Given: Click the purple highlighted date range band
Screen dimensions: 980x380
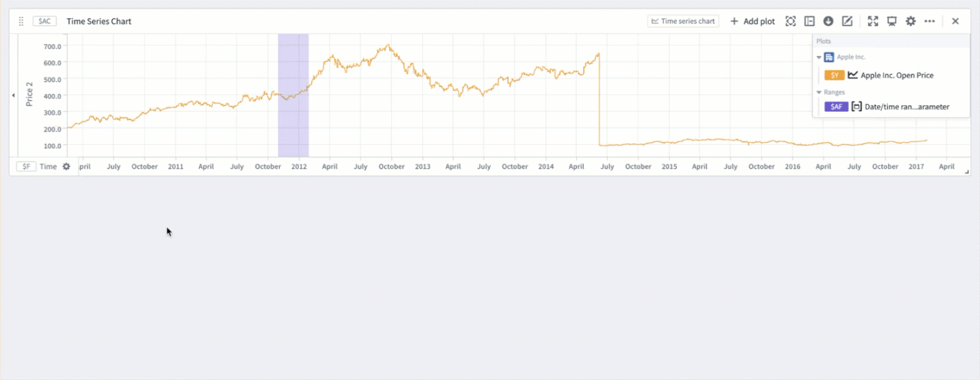Looking at the screenshot, I should (293, 95).
